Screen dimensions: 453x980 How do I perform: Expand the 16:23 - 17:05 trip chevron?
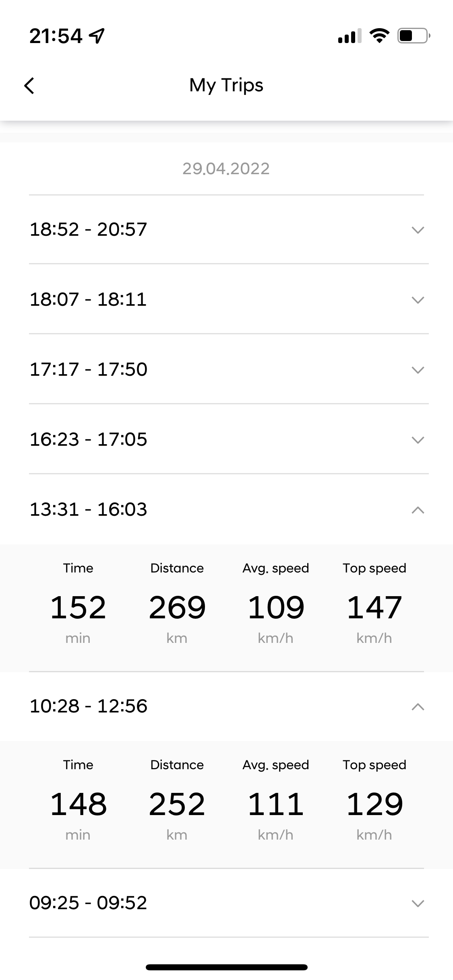[x=418, y=440]
